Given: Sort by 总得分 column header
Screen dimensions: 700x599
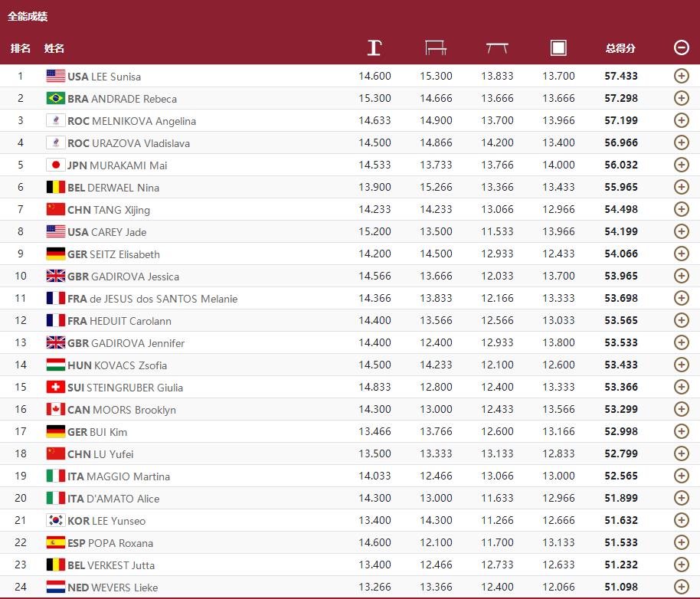Looking at the screenshot, I should point(620,48).
